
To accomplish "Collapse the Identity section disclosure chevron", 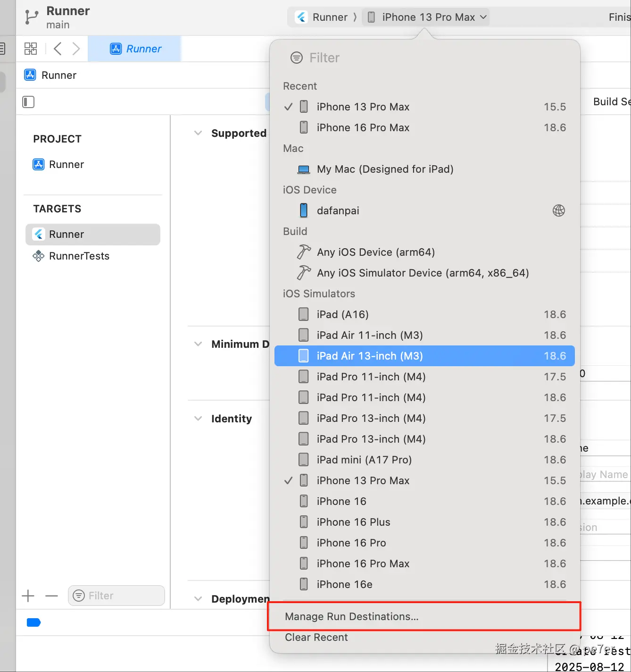I will [198, 418].
